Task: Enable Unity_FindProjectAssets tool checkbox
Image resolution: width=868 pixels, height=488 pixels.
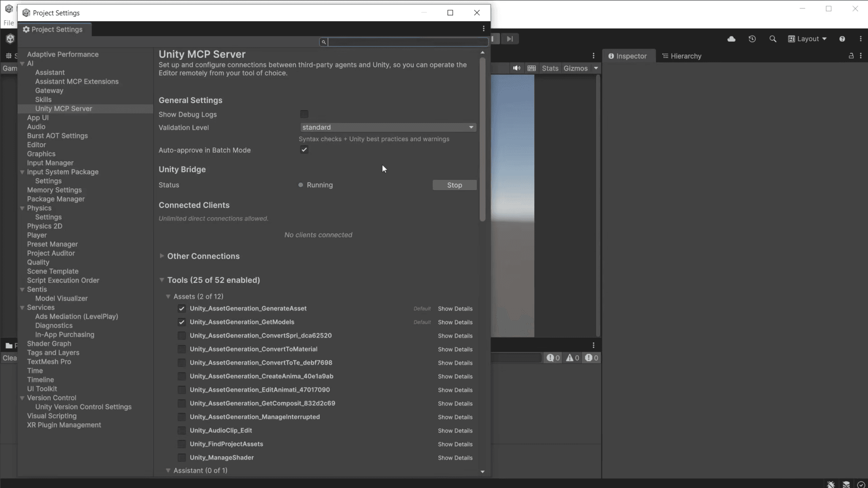Action: click(x=182, y=444)
